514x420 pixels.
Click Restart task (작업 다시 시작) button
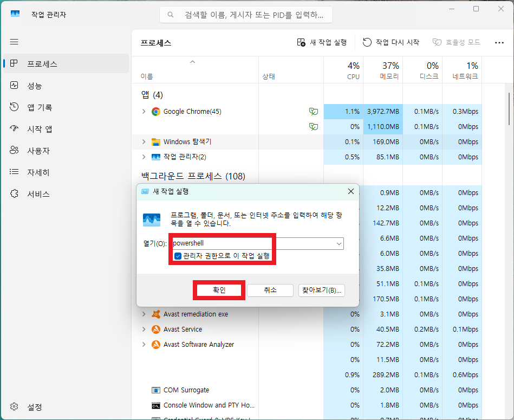click(x=391, y=42)
